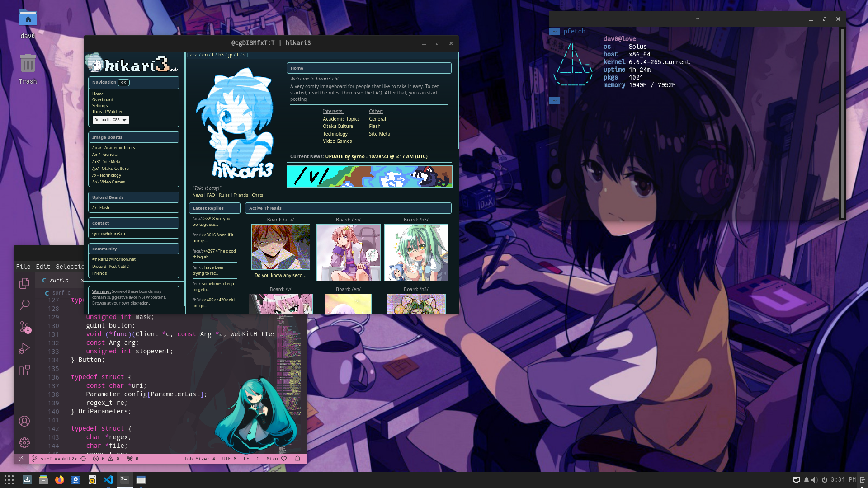Launch Firefox from the taskbar

59,480
